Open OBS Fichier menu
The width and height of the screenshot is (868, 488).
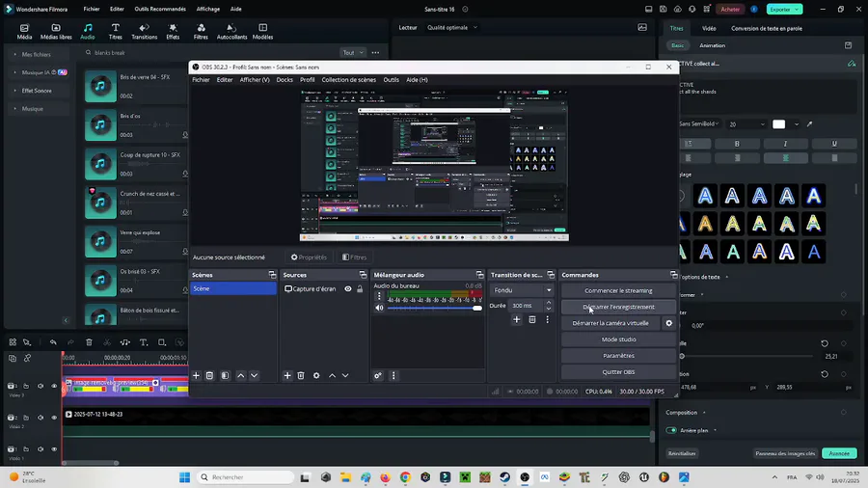(x=201, y=80)
